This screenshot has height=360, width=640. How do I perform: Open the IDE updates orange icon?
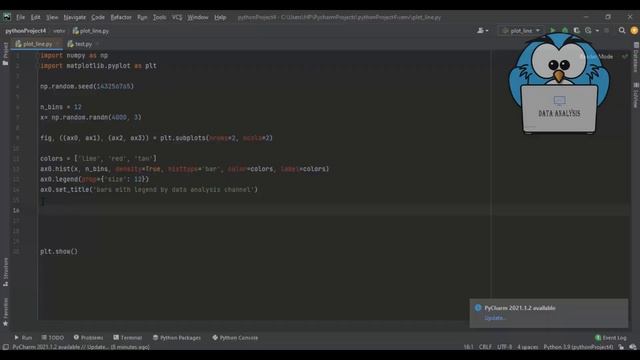click(x=634, y=31)
